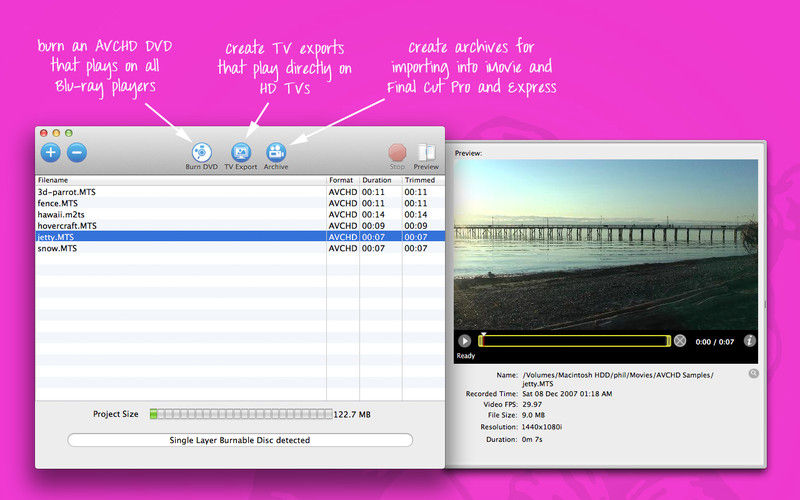
Task: Click the yellow trim bar in the preview
Action: (x=574, y=341)
